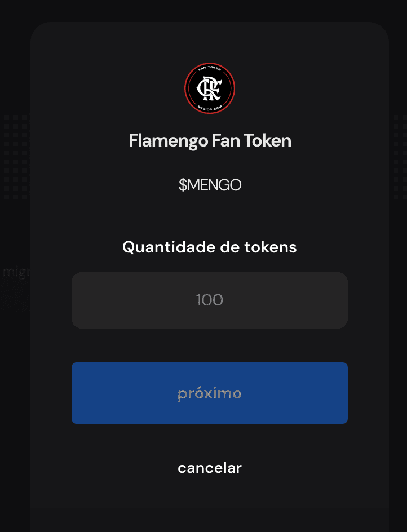This screenshot has height=532, width=407.
Task: Click the FAN TOKEN arc text on badge
Action: (x=210, y=68)
